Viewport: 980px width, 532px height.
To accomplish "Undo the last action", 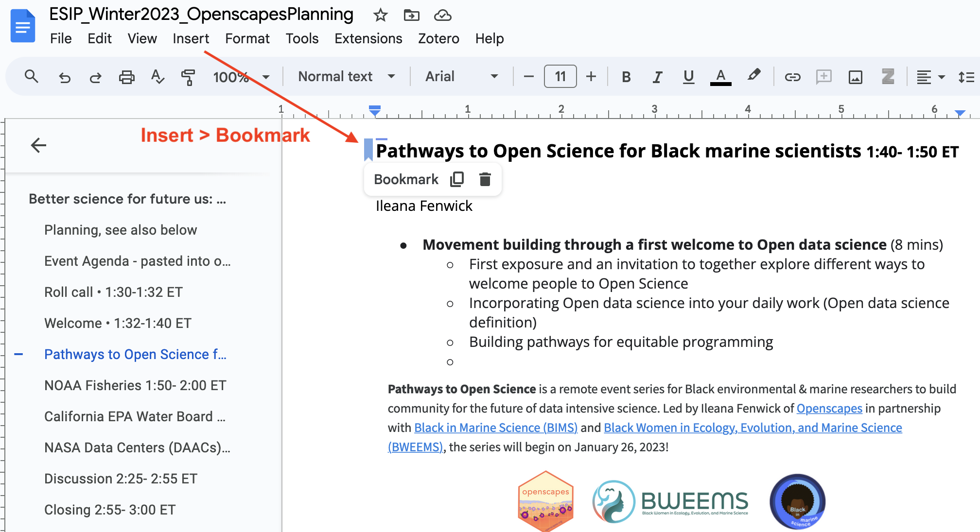I will [65, 76].
